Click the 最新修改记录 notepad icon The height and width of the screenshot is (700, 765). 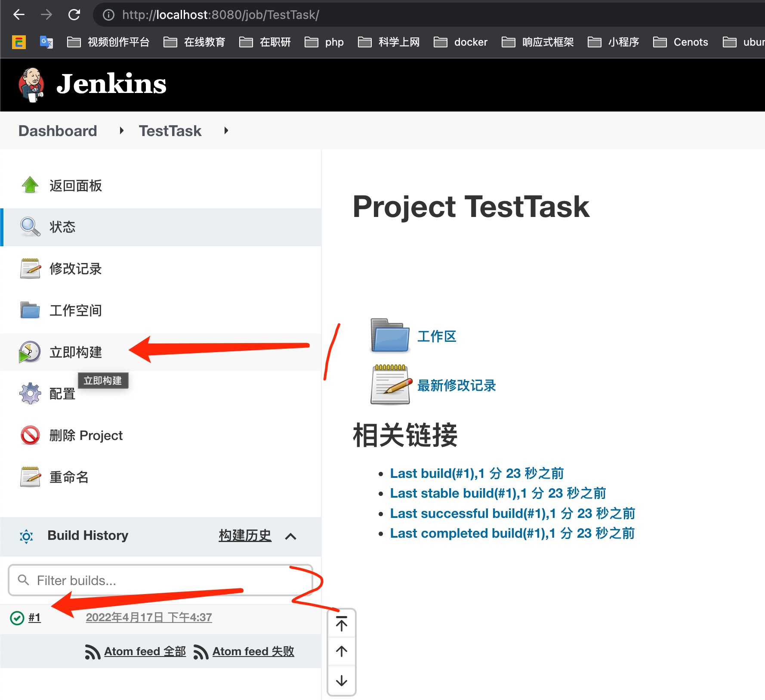tap(390, 385)
